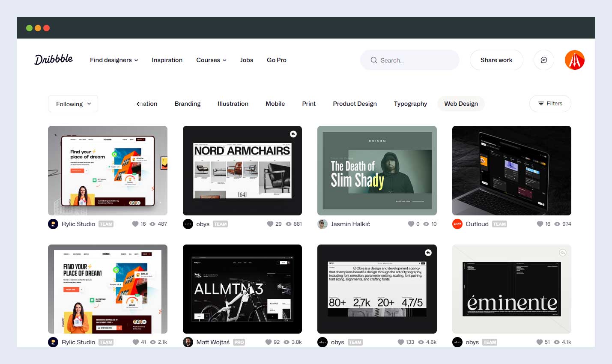Click the search magnifier icon
The height and width of the screenshot is (364, 612).
pyautogui.click(x=374, y=60)
